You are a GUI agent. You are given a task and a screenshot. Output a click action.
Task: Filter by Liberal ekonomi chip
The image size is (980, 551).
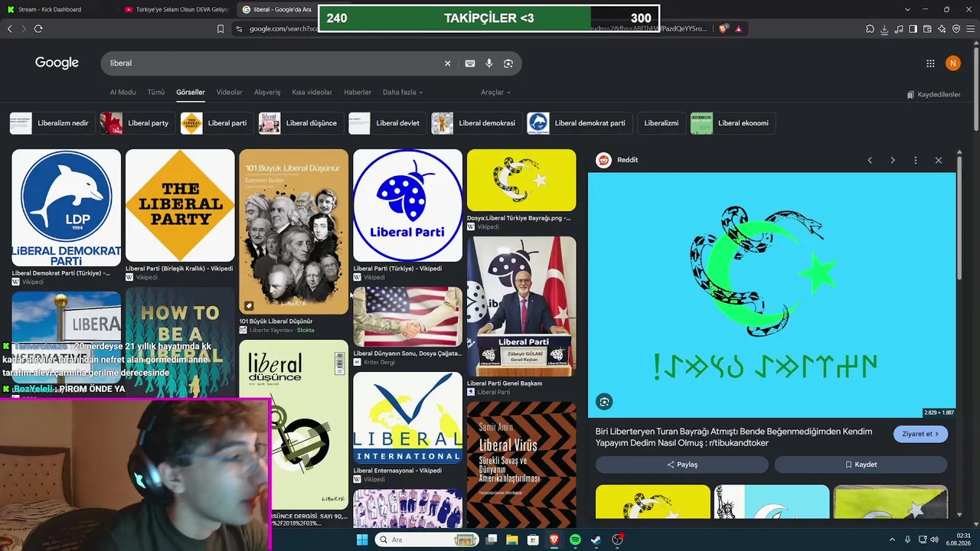point(733,123)
